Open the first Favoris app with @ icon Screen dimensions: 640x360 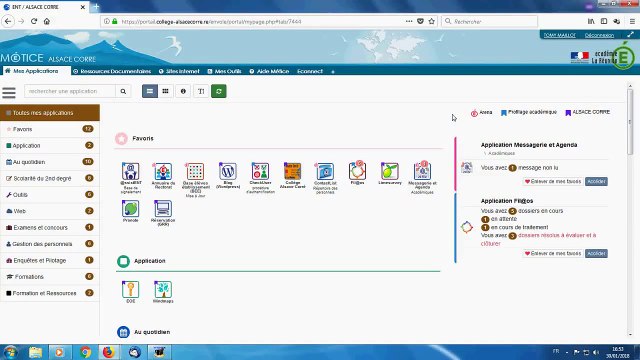click(x=131, y=171)
